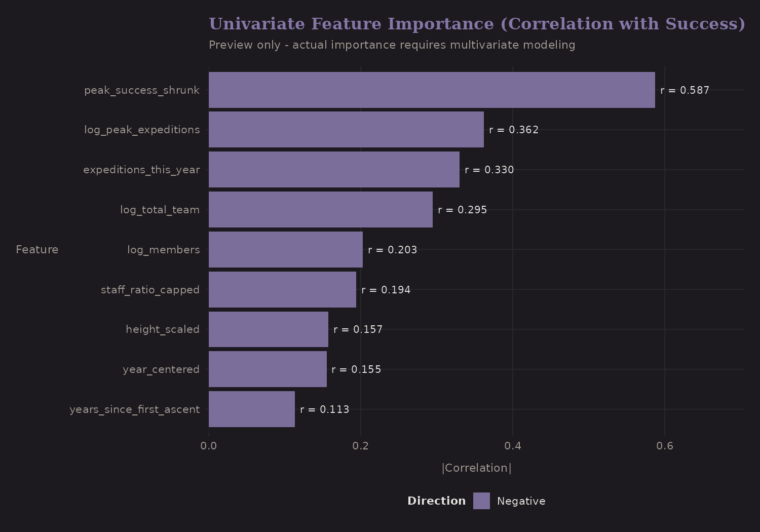The height and width of the screenshot is (532, 760).
Task: Click the r = 0.587 value label
Action: (x=685, y=90)
